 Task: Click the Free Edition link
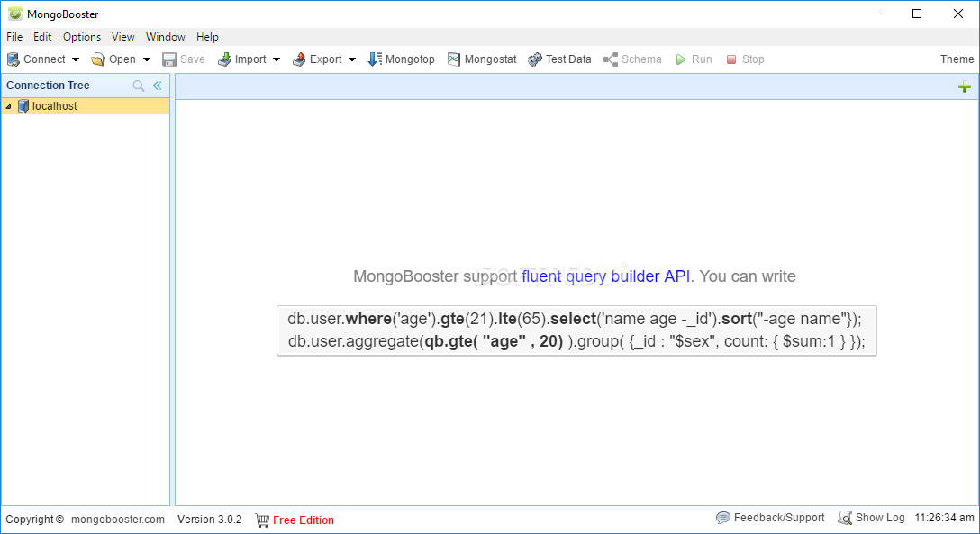point(304,520)
